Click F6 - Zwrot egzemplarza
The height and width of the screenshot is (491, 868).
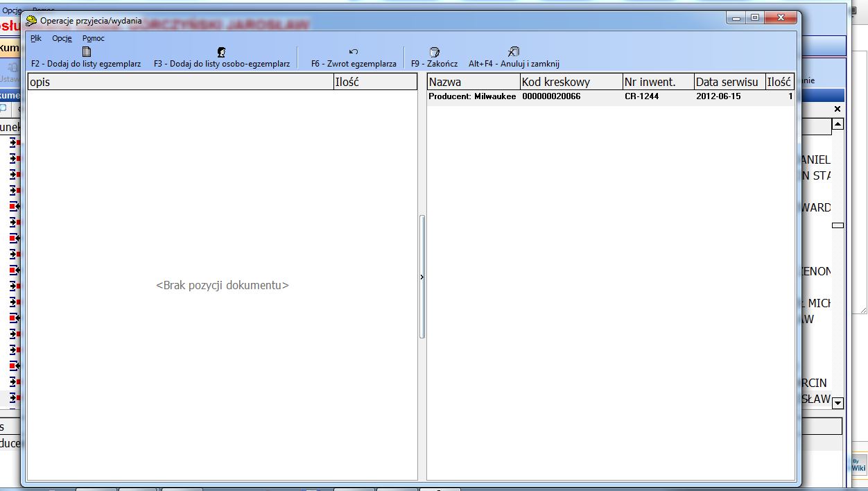(354, 58)
